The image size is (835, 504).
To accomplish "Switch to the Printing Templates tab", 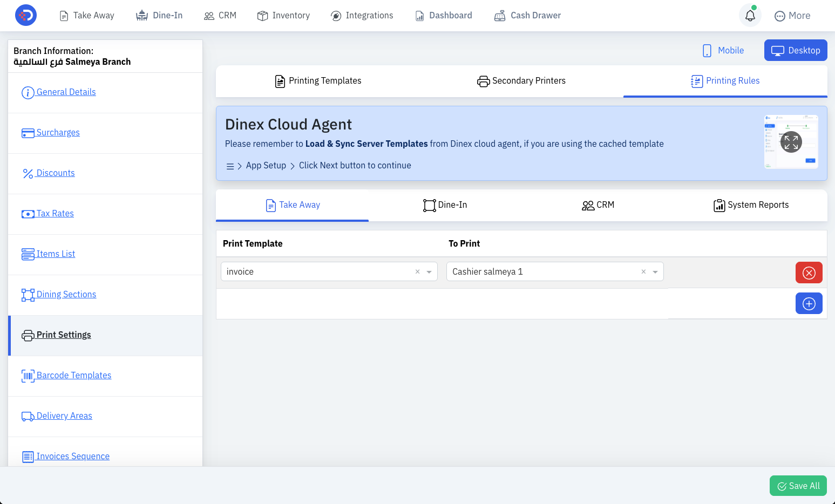I will pos(318,81).
